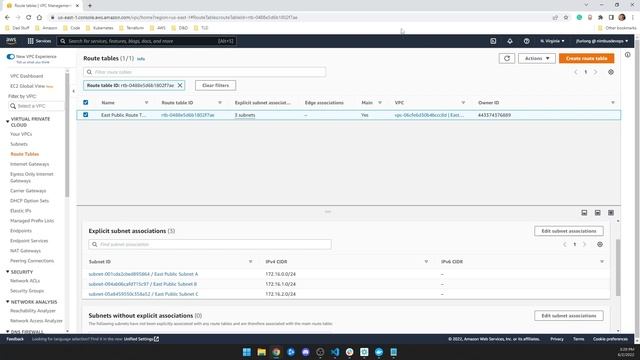Click the Route tables Info link

(x=141, y=59)
